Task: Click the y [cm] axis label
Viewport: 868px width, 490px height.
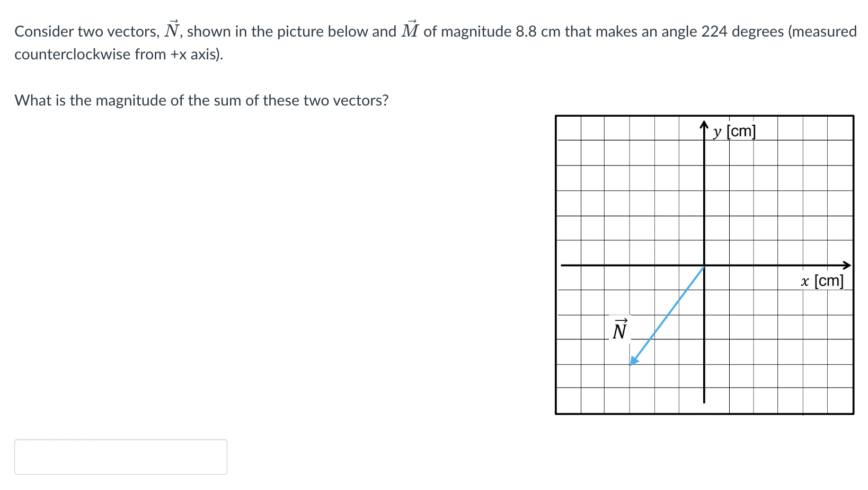Action: (734, 132)
